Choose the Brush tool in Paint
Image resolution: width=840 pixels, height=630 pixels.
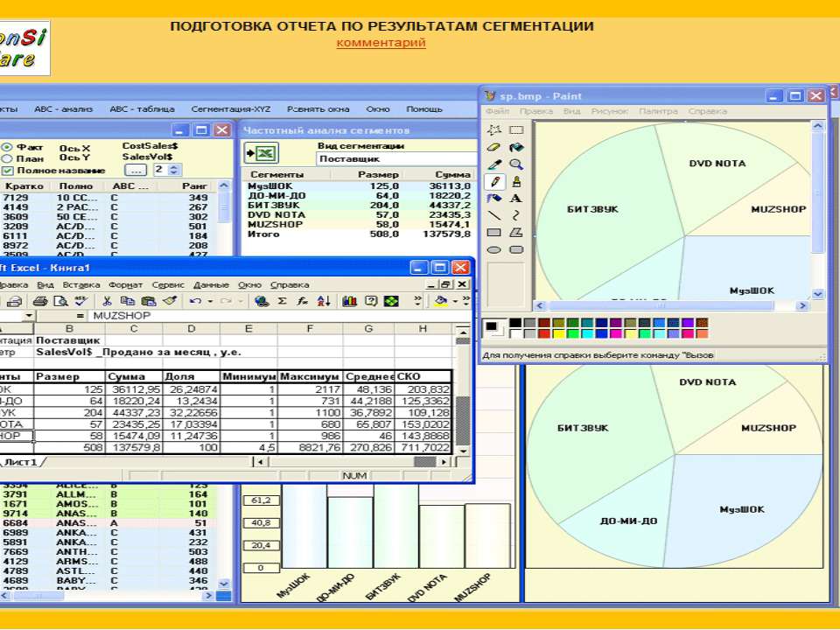[x=516, y=182]
